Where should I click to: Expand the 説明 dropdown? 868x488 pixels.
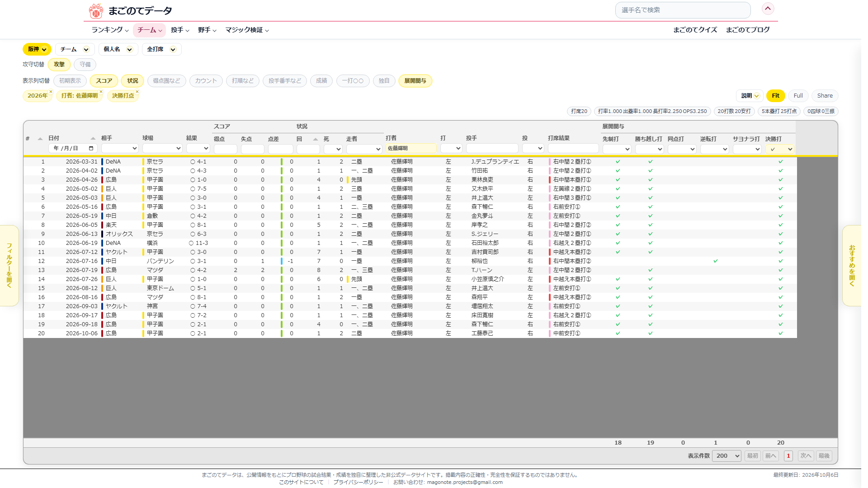click(750, 96)
